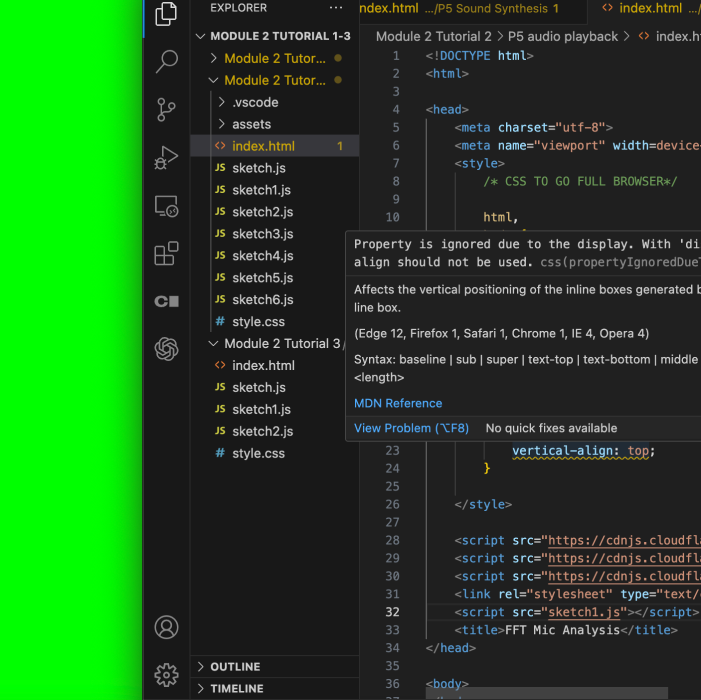Click the <body> tag on line 36
The width and height of the screenshot is (701, 700).
pyautogui.click(x=447, y=683)
